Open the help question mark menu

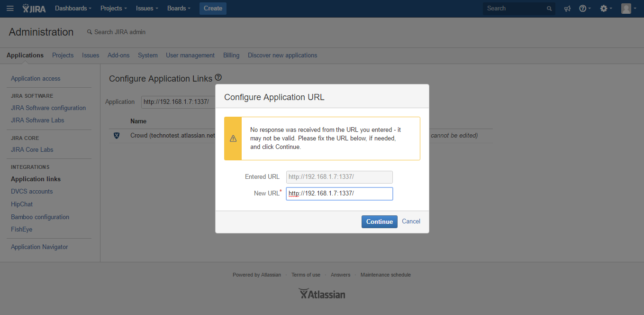(x=585, y=9)
